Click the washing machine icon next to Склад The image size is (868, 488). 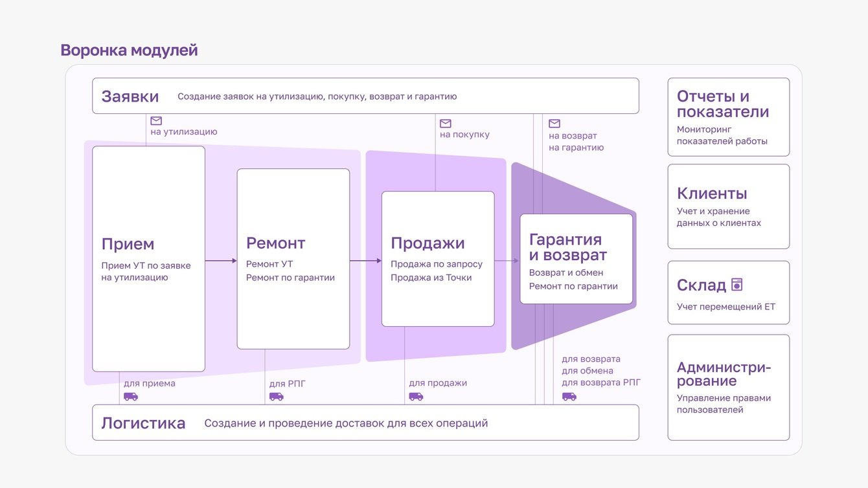[x=737, y=285]
